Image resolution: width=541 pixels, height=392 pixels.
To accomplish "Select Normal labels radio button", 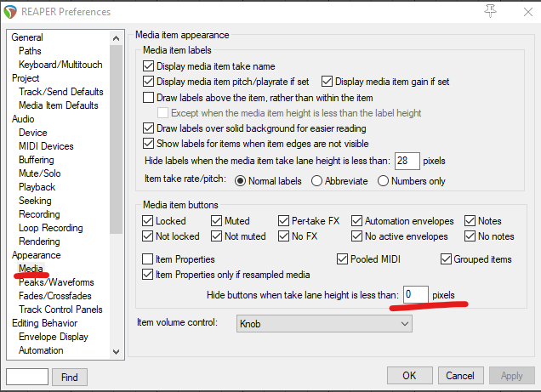I will tap(240, 181).
